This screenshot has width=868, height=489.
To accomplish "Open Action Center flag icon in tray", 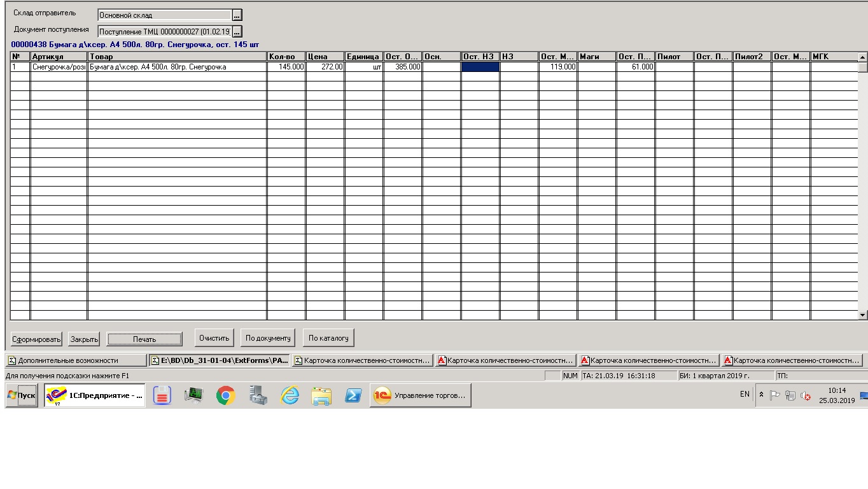I will click(x=775, y=395).
